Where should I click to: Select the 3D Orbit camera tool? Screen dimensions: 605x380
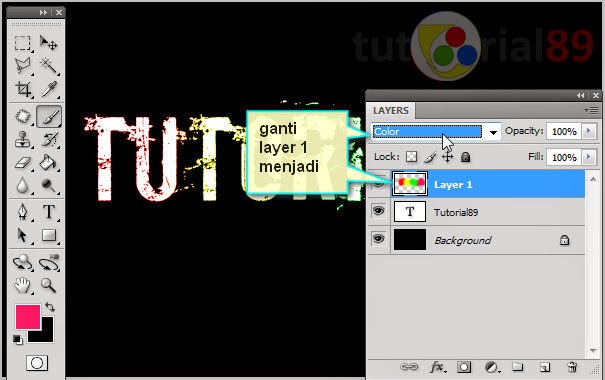49,262
